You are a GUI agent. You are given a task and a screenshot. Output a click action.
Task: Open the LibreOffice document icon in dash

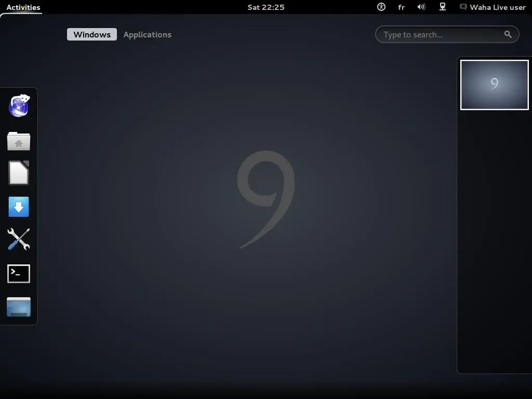click(x=19, y=173)
